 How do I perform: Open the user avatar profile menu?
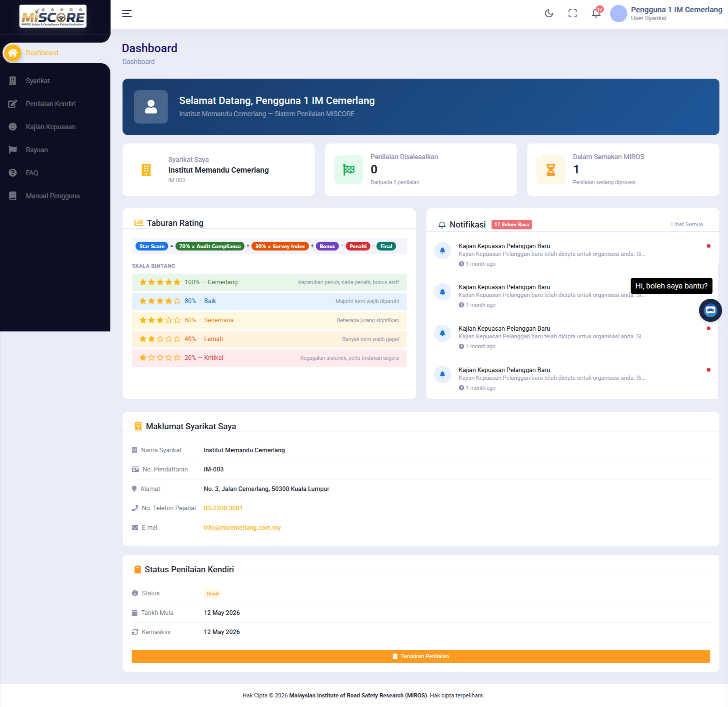(x=618, y=14)
